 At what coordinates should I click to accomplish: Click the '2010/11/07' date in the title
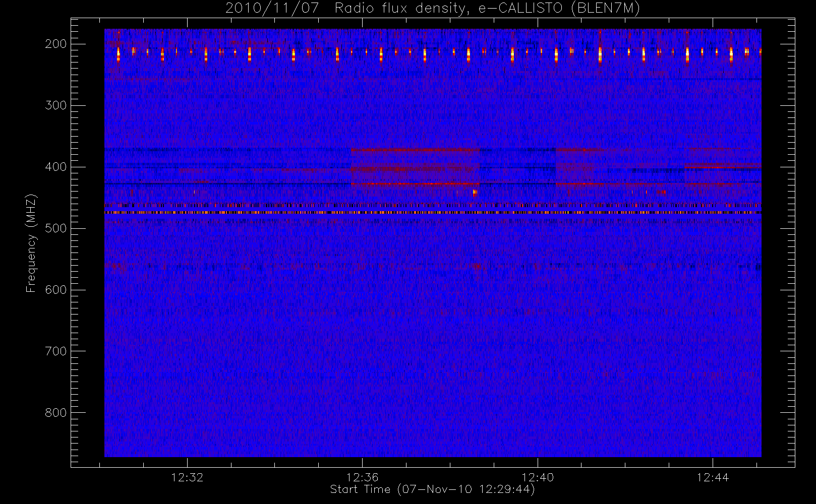(272, 9)
